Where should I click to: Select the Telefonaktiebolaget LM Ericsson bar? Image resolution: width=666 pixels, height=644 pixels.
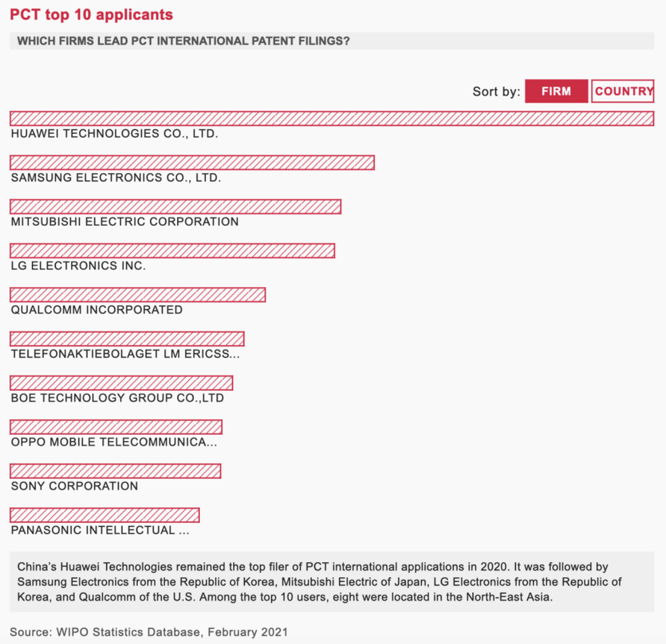click(x=127, y=338)
